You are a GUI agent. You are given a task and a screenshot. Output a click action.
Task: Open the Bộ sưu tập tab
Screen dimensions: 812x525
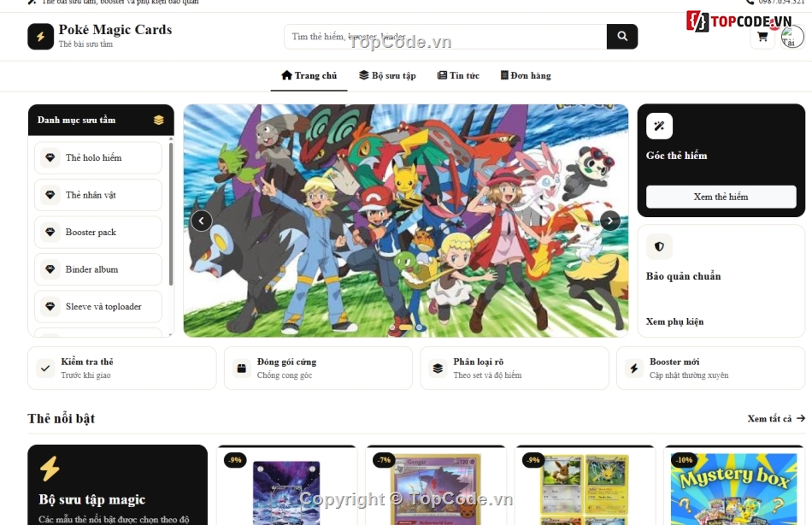[x=387, y=75]
